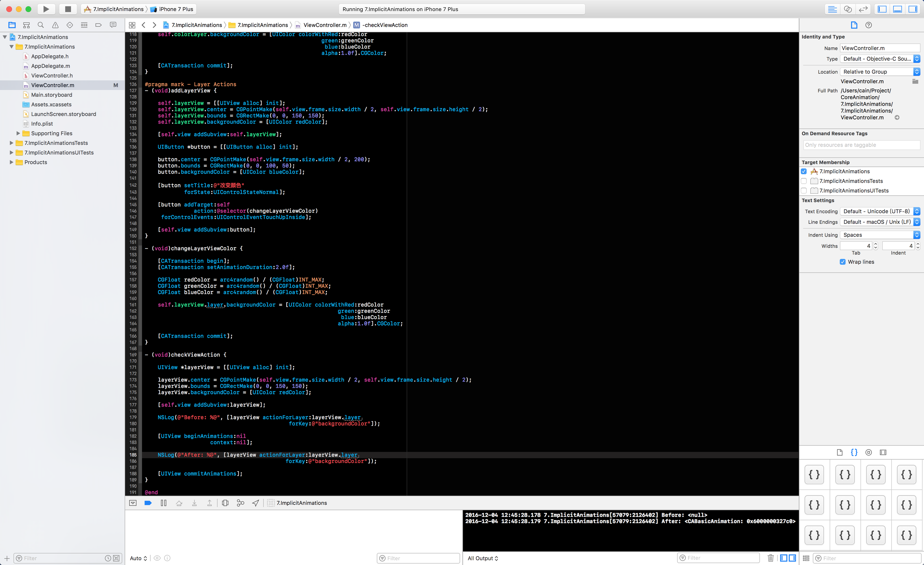Check the 7.ImplicitAnimationsTests target membership
The width and height of the screenshot is (924, 565).
(804, 181)
